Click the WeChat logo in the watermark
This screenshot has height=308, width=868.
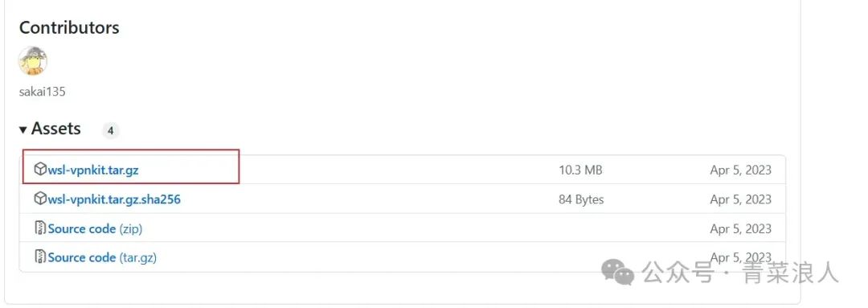[618, 272]
